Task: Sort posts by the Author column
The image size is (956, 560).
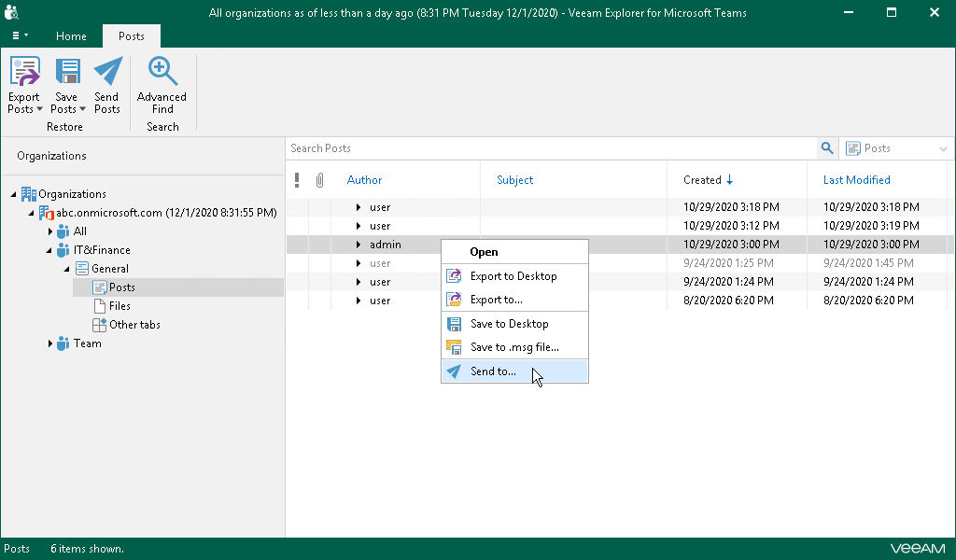Action: (365, 180)
